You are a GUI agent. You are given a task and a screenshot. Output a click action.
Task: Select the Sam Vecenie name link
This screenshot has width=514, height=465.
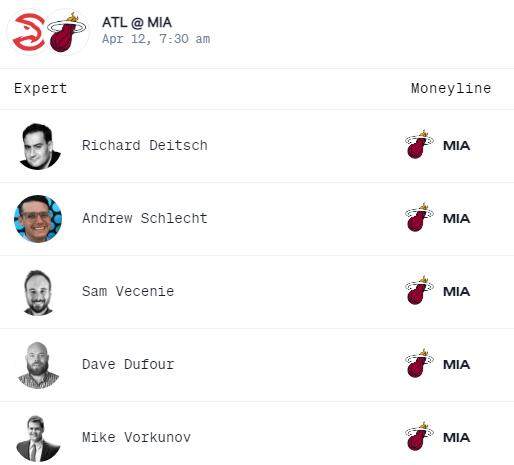click(x=128, y=291)
